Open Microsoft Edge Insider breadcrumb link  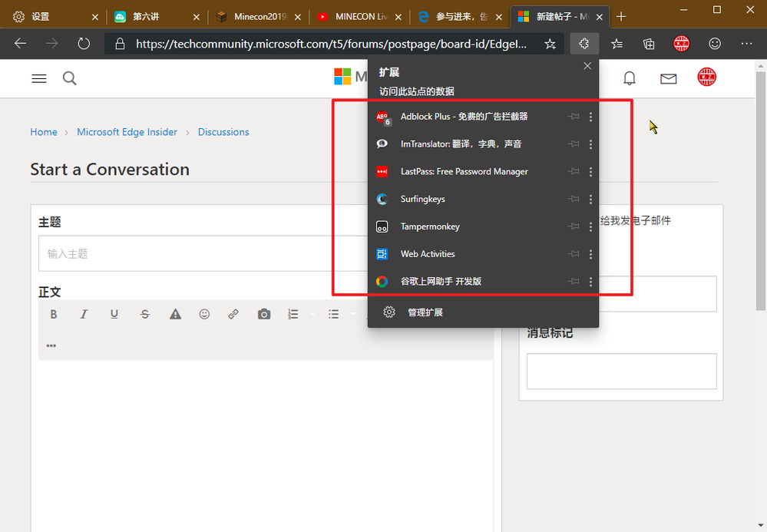point(127,132)
